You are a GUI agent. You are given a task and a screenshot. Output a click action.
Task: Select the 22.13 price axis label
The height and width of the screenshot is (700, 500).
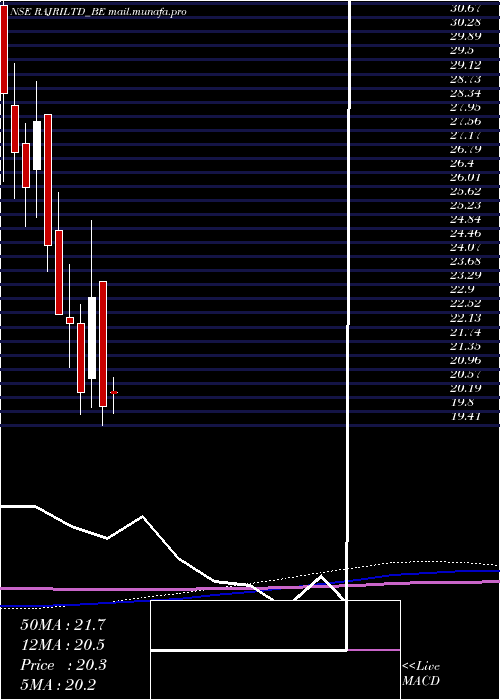click(465, 318)
